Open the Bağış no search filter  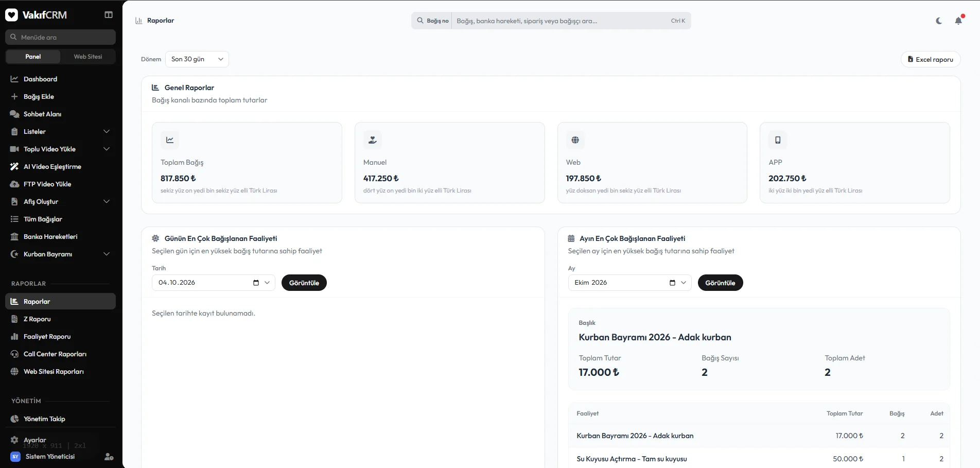(432, 21)
